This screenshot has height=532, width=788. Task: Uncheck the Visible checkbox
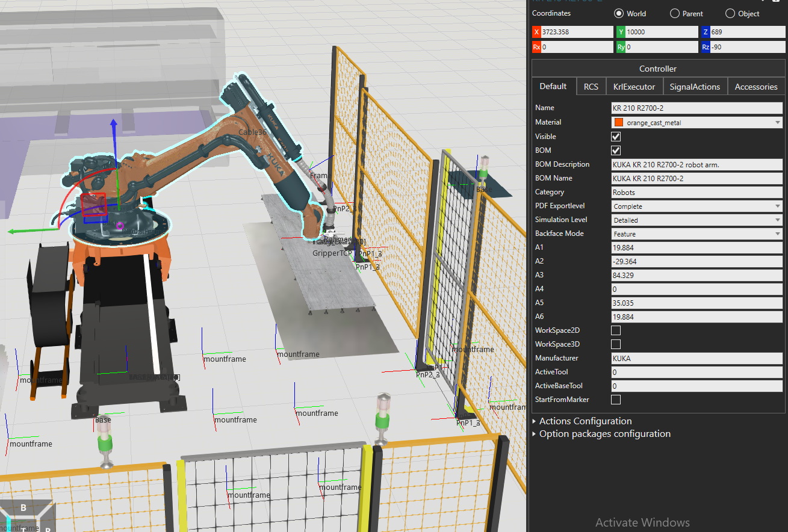(616, 137)
